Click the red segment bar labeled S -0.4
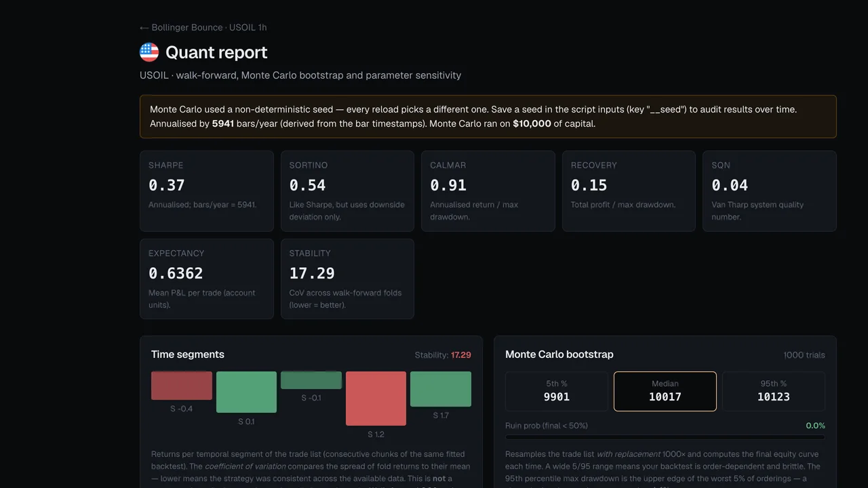 [x=182, y=386]
